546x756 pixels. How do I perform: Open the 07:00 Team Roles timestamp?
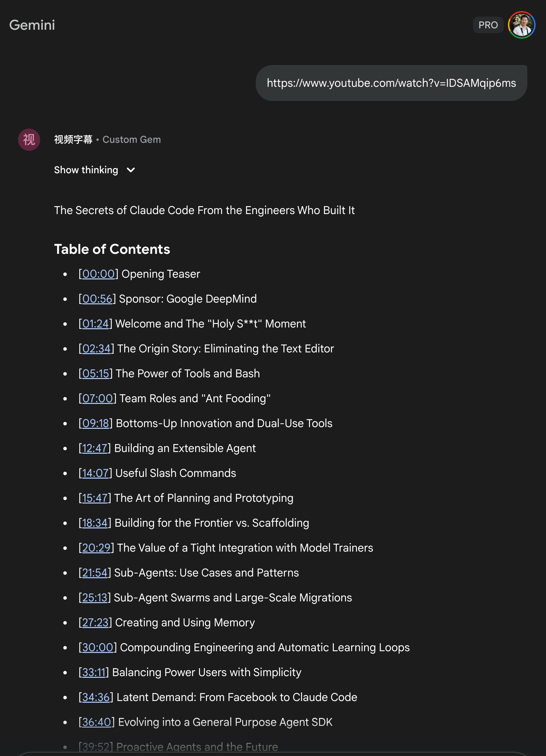(98, 398)
